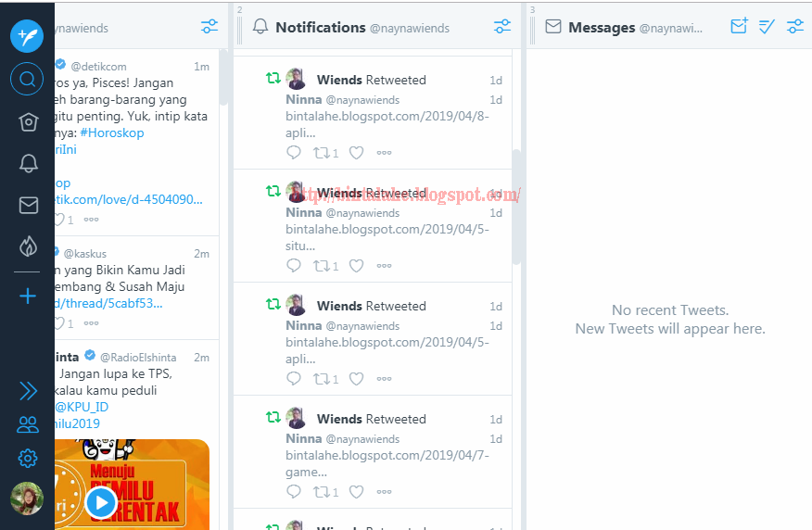This screenshot has height=530, width=812.
Task: Open link bintalahe.blogspot.com/2019/04/5-apli...
Action: [x=387, y=350]
